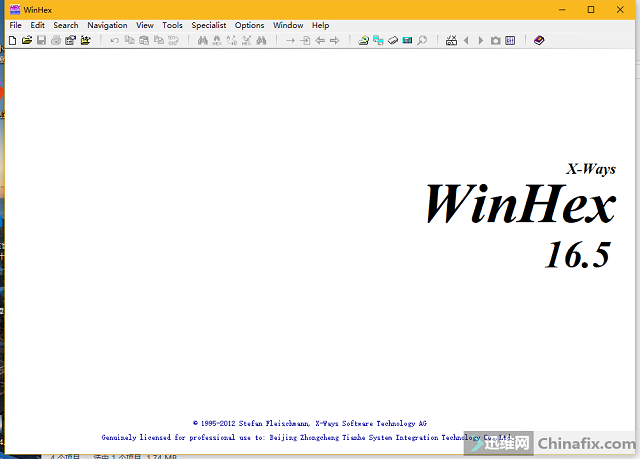Click the Clone Disk icon

click(378, 40)
